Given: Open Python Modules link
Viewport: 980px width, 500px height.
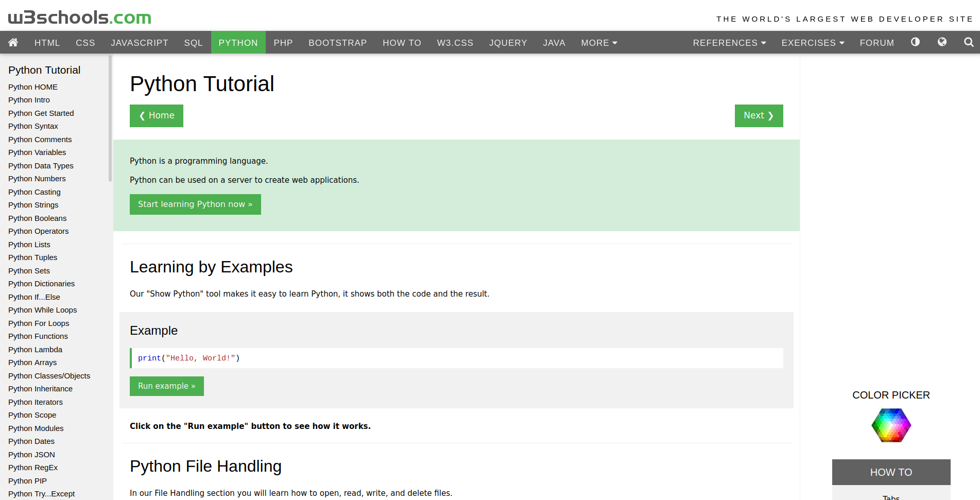Looking at the screenshot, I should [36, 428].
